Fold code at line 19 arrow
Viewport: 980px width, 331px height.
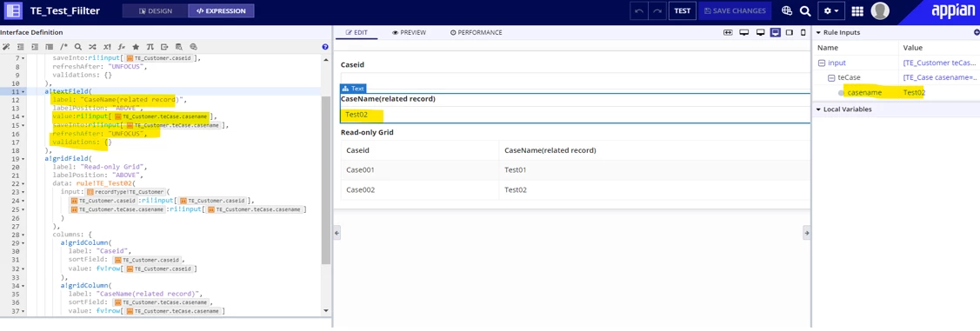point(23,159)
